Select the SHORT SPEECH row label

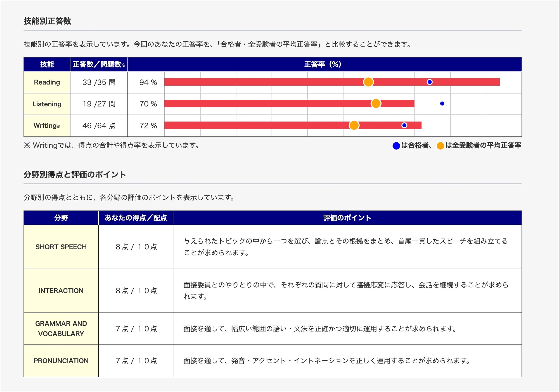tap(61, 247)
